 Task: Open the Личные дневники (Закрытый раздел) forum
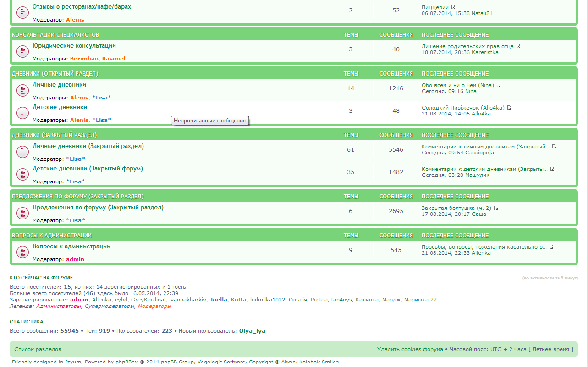[88, 146]
